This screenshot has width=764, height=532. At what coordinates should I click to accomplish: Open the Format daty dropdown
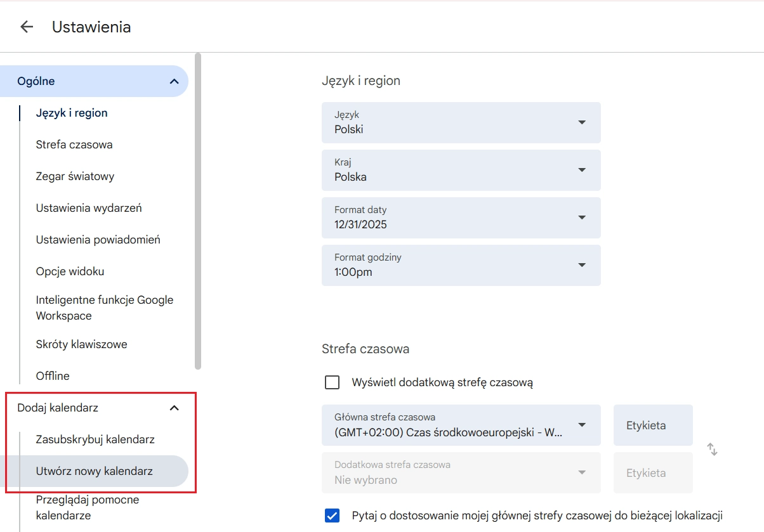click(461, 217)
